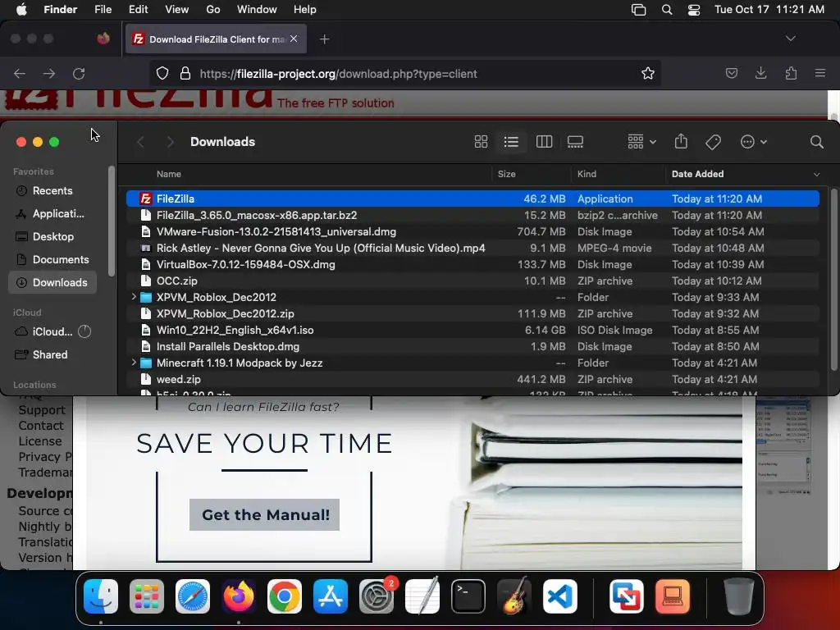Click the Firefox URL address bar
Viewport: 840px width, 630px height.
[404, 73]
